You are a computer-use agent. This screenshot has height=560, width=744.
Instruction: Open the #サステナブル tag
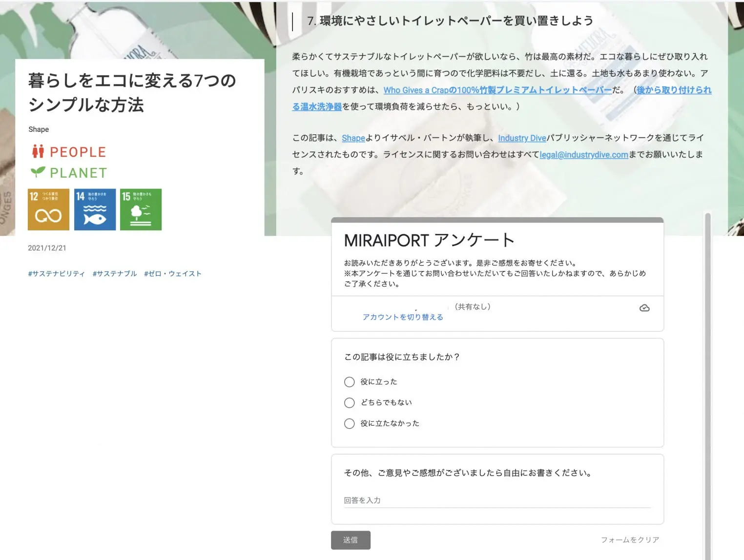point(115,273)
